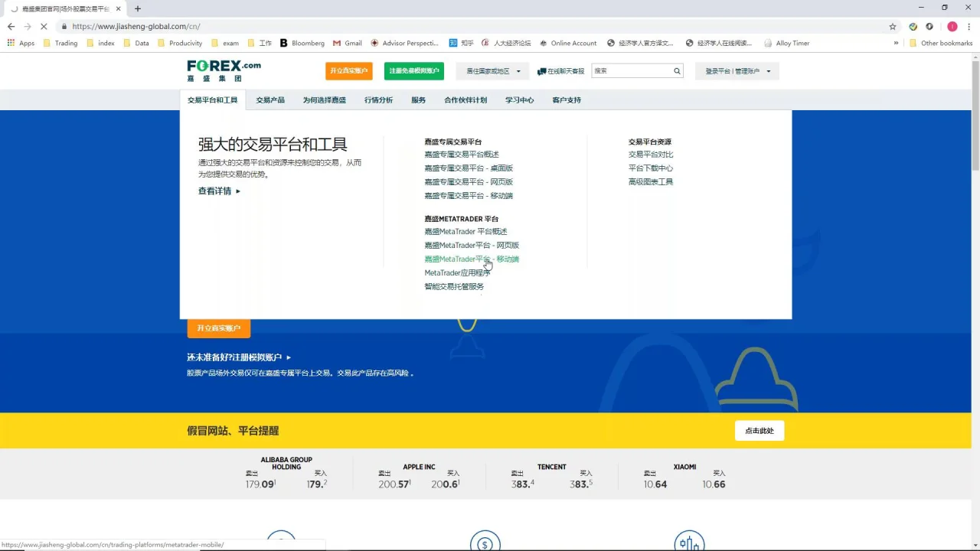Screen dimensions: 980x551
Task: Click the dark round extension icon
Action: [x=929, y=26]
